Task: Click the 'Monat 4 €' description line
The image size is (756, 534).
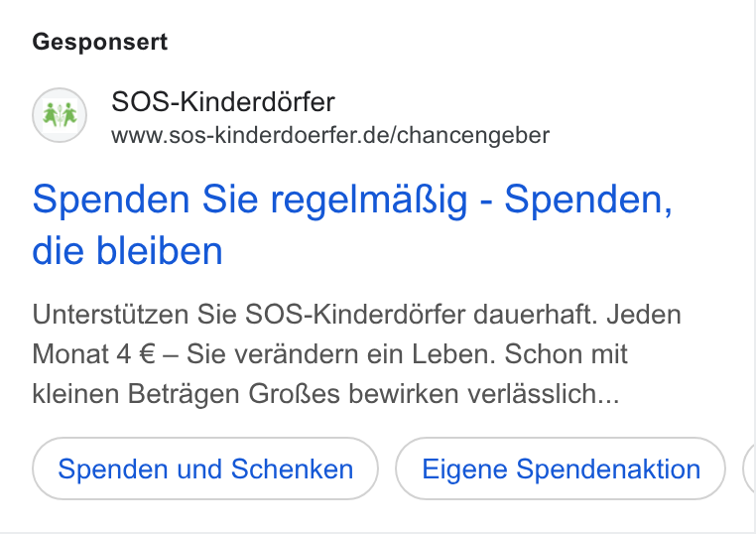Action: 329,354
